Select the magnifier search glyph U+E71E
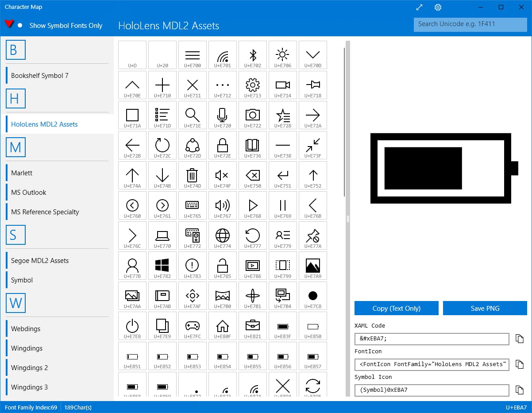532x413 pixels. [x=193, y=115]
